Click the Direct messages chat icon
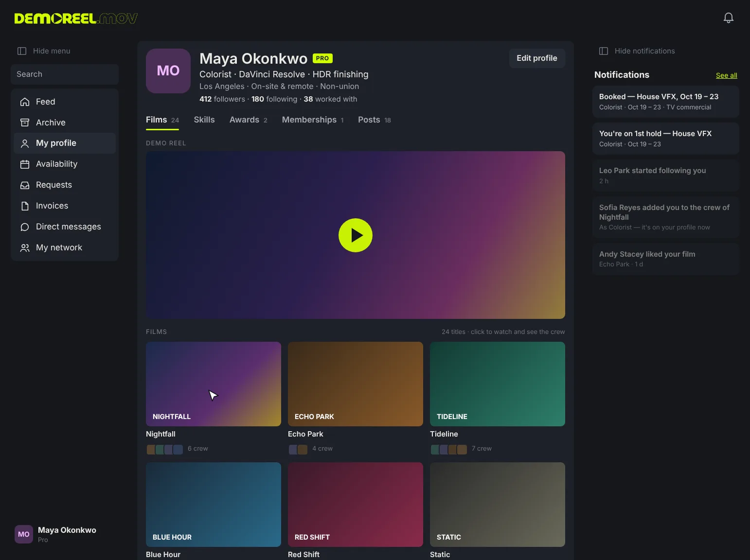This screenshot has width=750, height=560. [25, 227]
